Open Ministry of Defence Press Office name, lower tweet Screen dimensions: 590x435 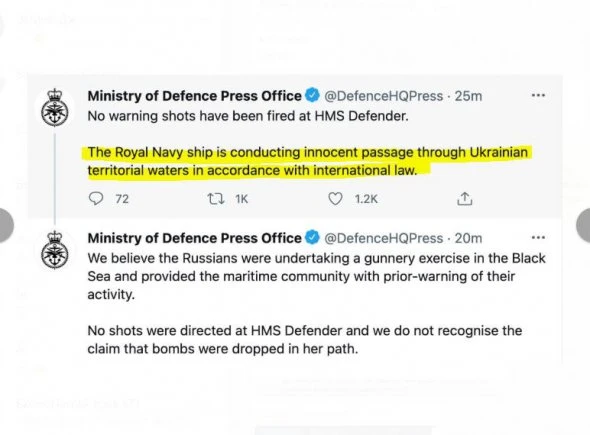click(195, 238)
